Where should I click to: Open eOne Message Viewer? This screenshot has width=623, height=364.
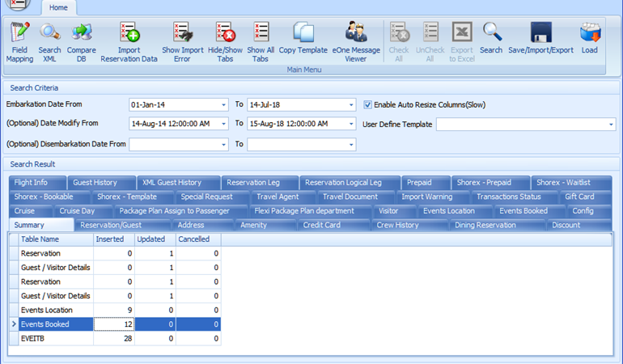tap(356, 42)
